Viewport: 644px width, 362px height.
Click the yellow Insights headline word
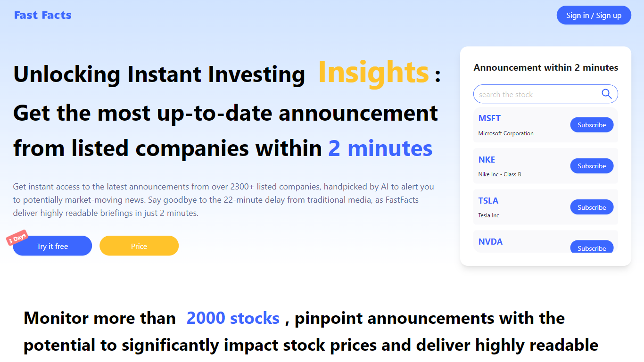tap(373, 72)
